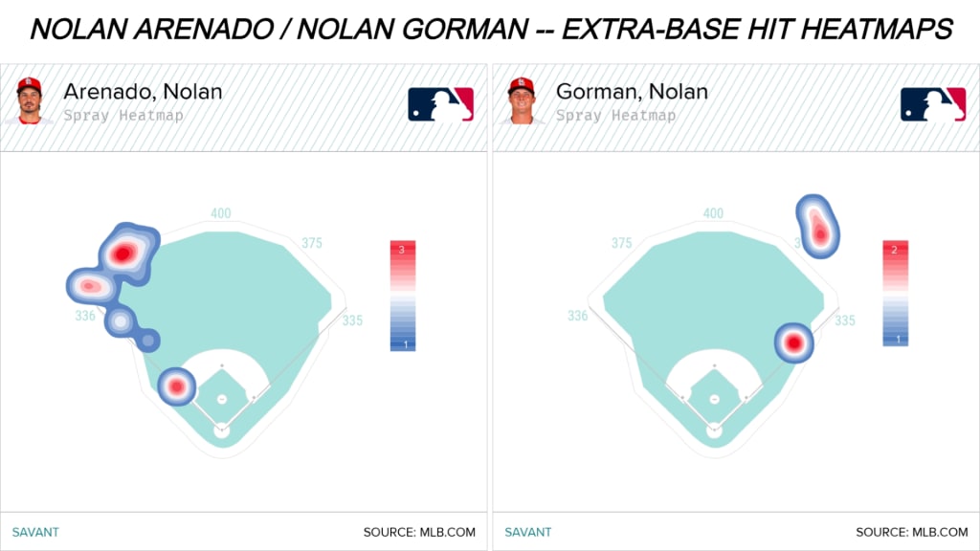Viewport: 980px width, 551px height.
Task: Follow the SAVANT link under Gorman's heatmap
Action: click(527, 532)
